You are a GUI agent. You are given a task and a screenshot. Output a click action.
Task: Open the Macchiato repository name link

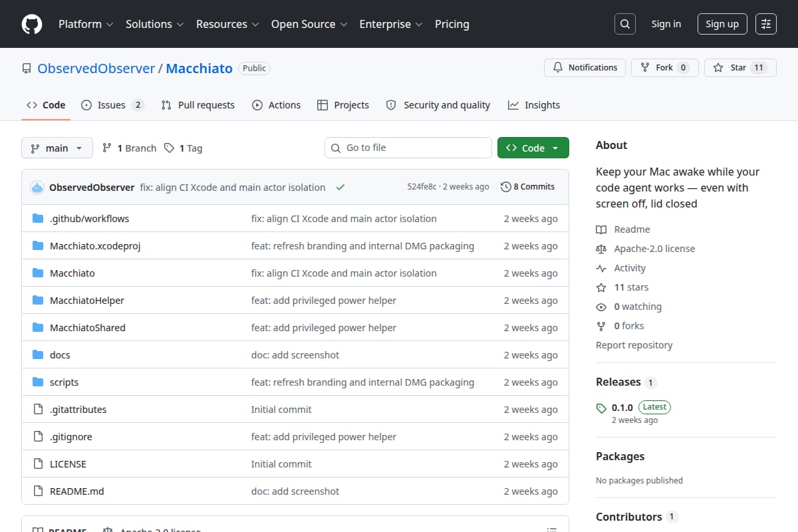point(199,68)
